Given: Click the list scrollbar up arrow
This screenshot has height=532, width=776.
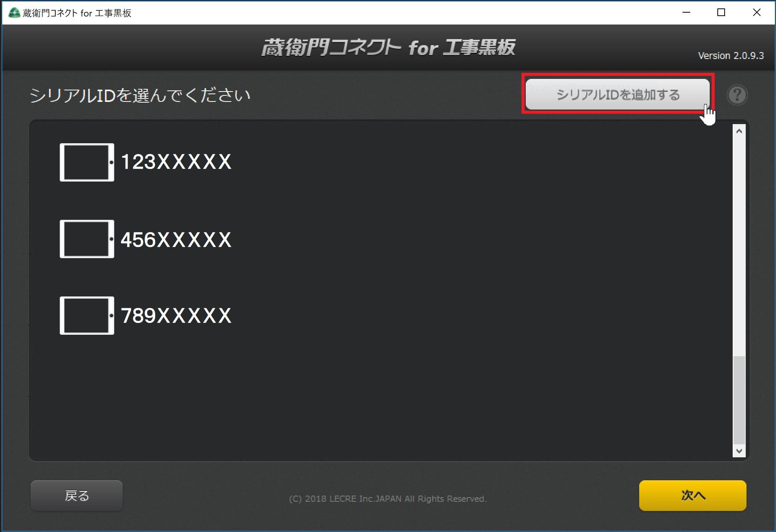Looking at the screenshot, I should [739, 131].
